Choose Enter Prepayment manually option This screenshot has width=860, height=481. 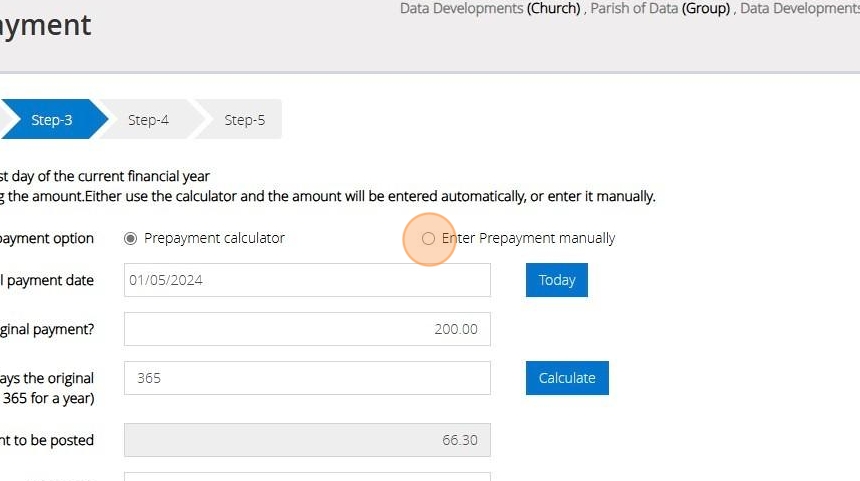pyautogui.click(x=428, y=238)
